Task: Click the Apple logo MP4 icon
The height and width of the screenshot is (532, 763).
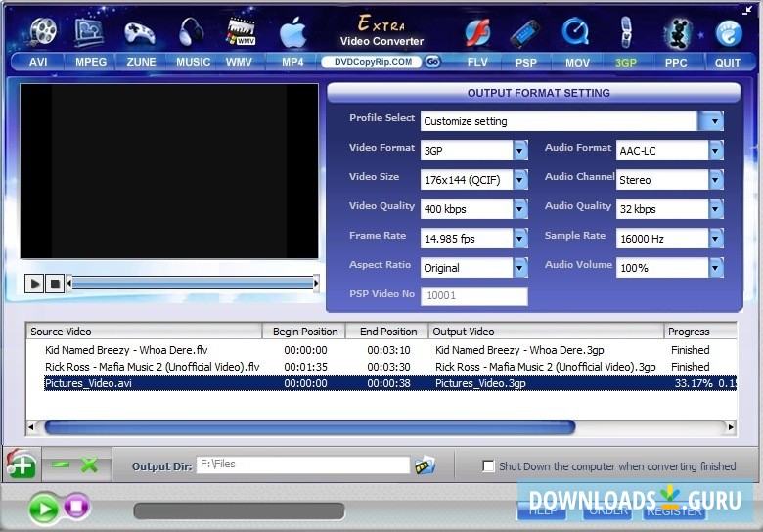Action: pyautogui.click(x=292, y=32)
